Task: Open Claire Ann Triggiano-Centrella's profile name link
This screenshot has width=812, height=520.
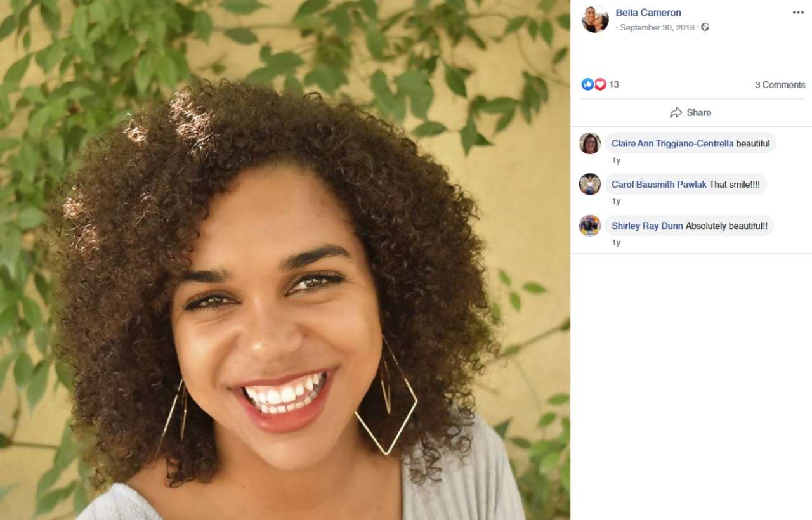Action: point(672,143)
